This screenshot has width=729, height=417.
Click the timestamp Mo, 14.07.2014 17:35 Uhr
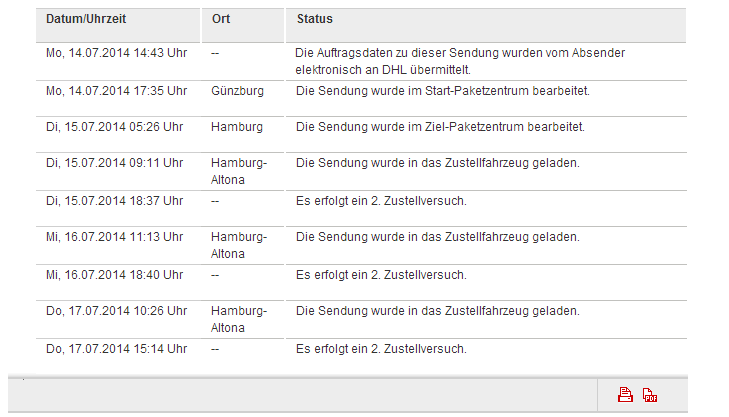tap(116, 91)
